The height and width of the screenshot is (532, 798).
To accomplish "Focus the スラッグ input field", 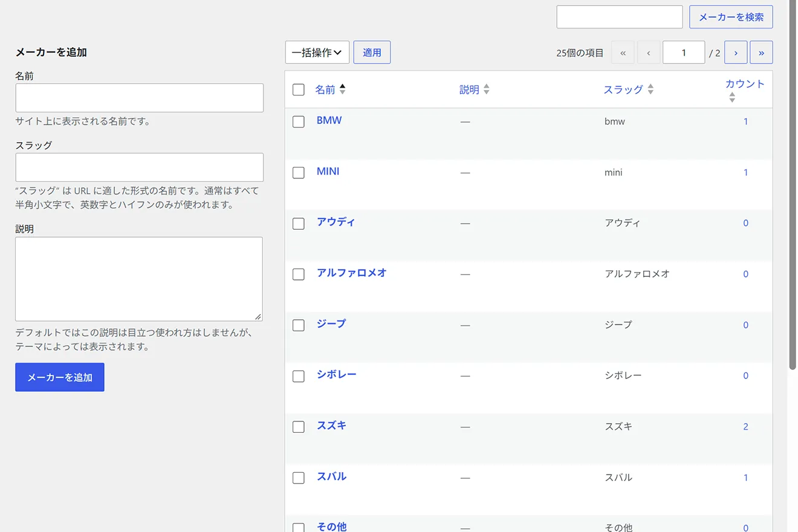I will 140,167.
